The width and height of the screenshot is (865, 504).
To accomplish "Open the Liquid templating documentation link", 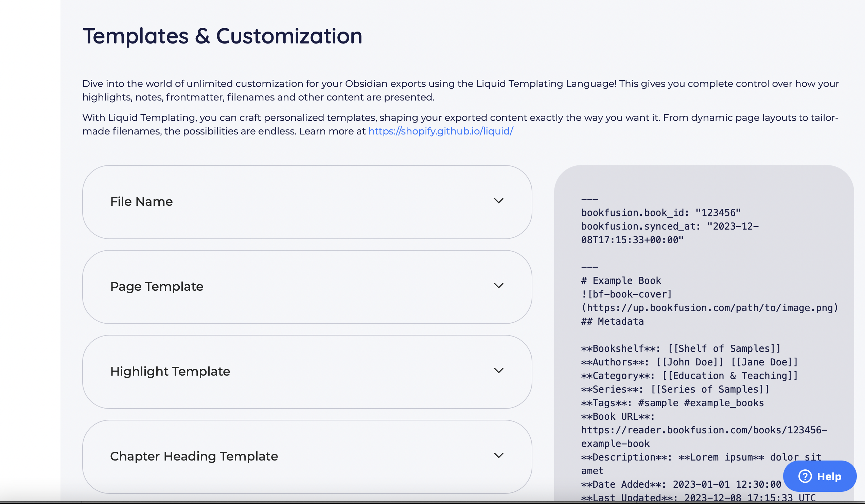I will point(440,131).
